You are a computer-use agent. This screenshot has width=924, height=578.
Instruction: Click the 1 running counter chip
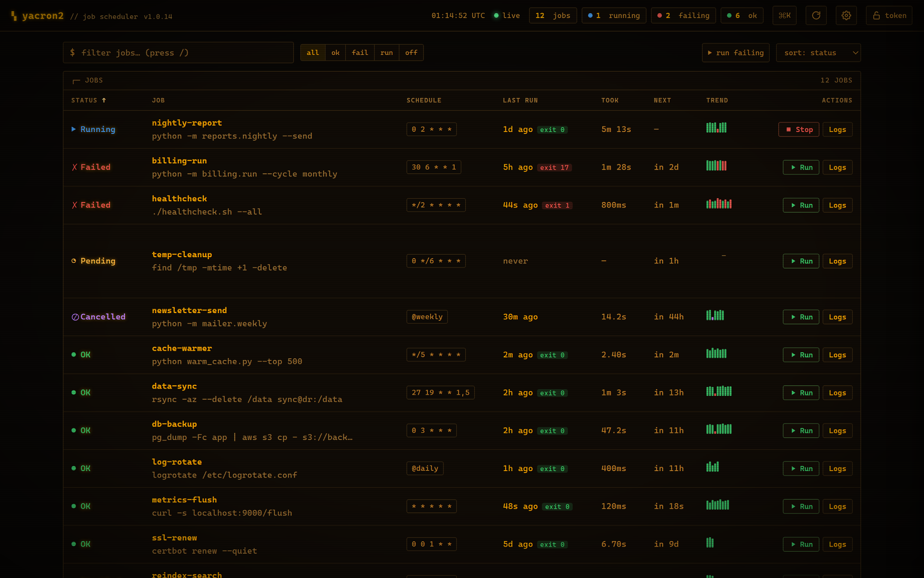[x=613, y=16]
